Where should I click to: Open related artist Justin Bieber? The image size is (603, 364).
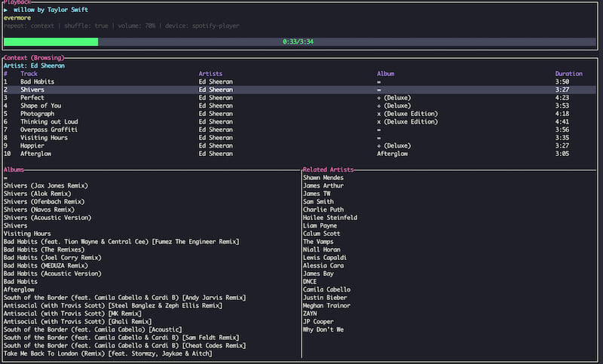[x=325, y=298]
